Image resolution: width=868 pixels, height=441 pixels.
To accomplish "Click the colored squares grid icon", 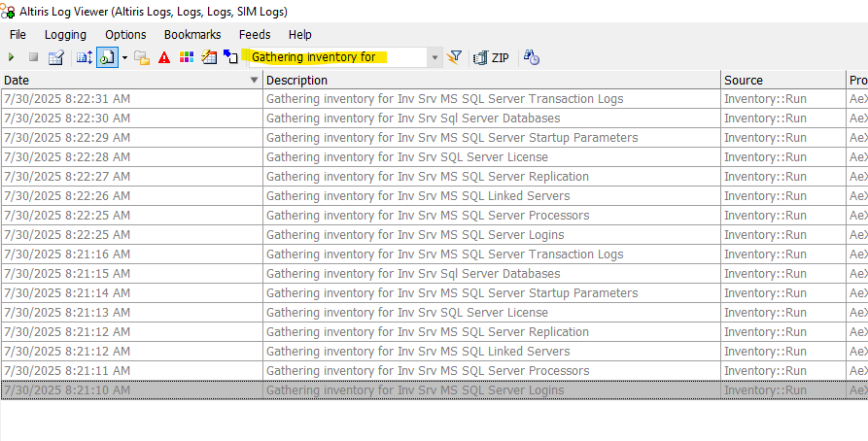I will point(187,57).
